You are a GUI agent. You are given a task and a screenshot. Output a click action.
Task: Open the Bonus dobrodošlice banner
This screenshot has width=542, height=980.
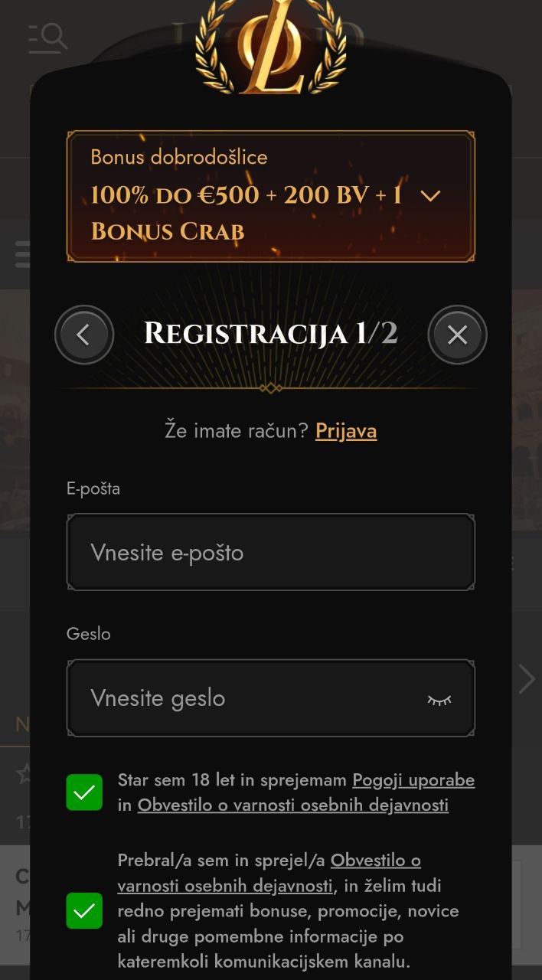click(271, 197)
